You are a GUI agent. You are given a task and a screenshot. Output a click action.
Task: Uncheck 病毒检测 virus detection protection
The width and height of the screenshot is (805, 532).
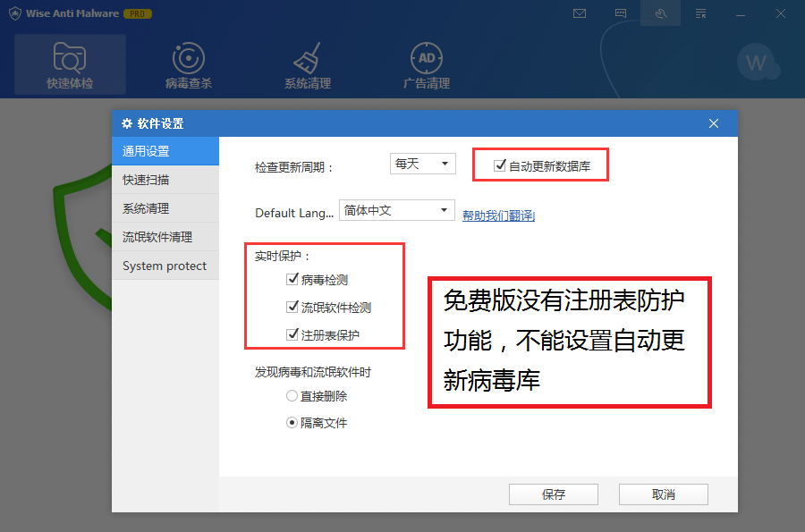point(292,278)
